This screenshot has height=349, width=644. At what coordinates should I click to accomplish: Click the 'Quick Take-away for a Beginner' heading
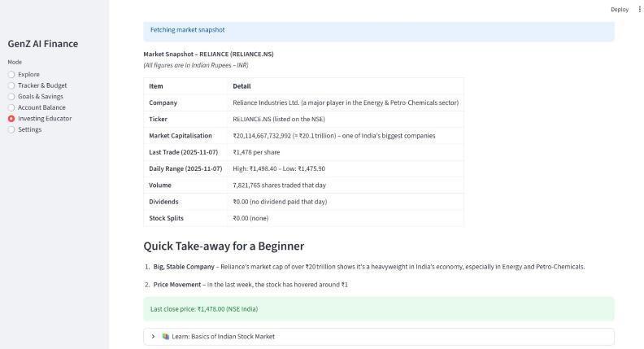point(224,246)
